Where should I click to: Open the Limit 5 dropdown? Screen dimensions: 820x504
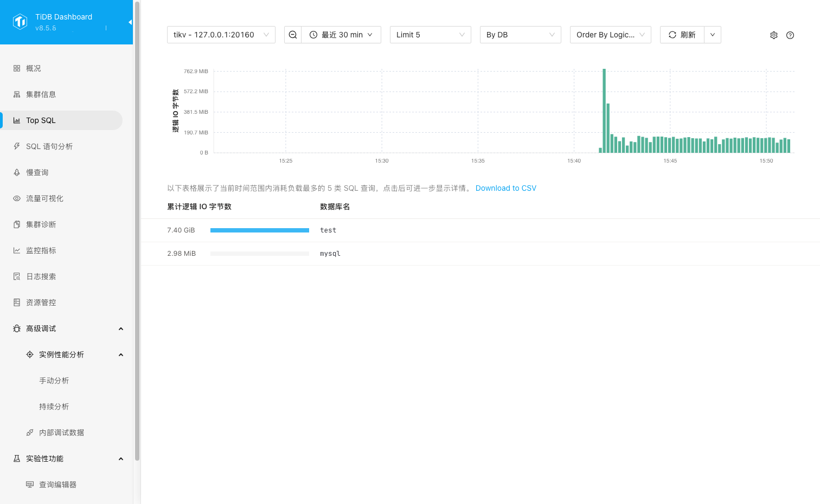[430, 34]
